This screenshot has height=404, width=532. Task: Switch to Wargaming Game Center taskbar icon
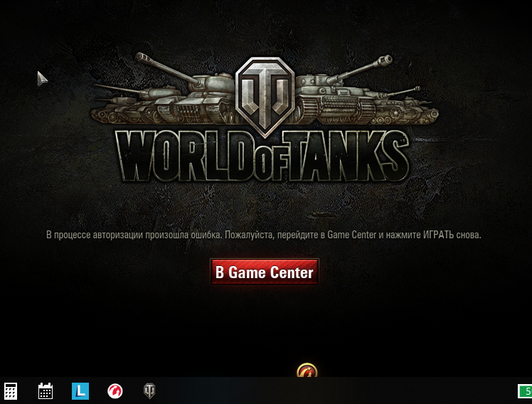[115, 391]
